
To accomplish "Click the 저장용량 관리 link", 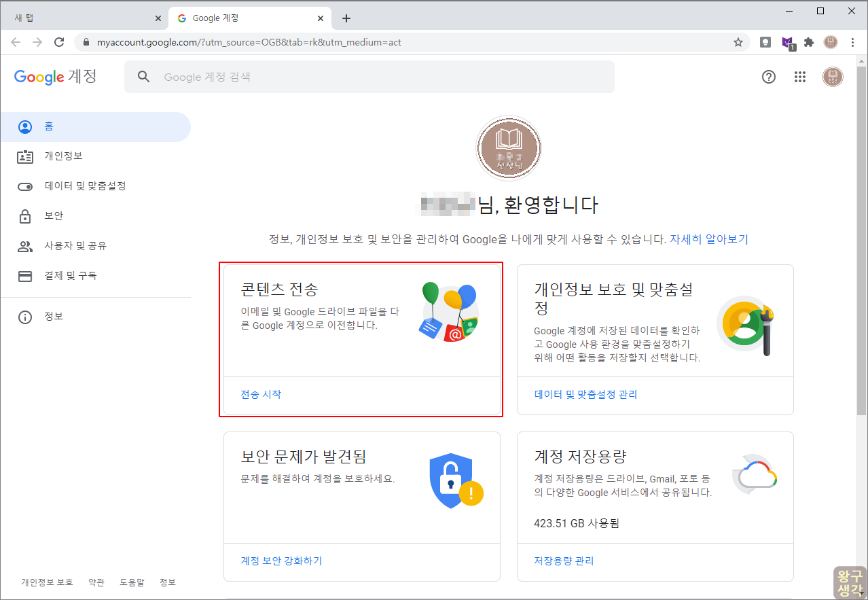I will (x=564, y=561).
